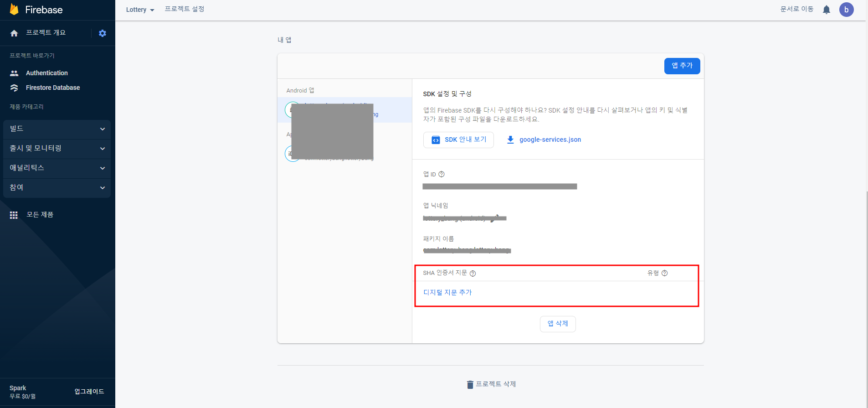Open Authentication in the sidebar
The height and width of the screenshot is (408, 868).
click(x=47, y=73)
